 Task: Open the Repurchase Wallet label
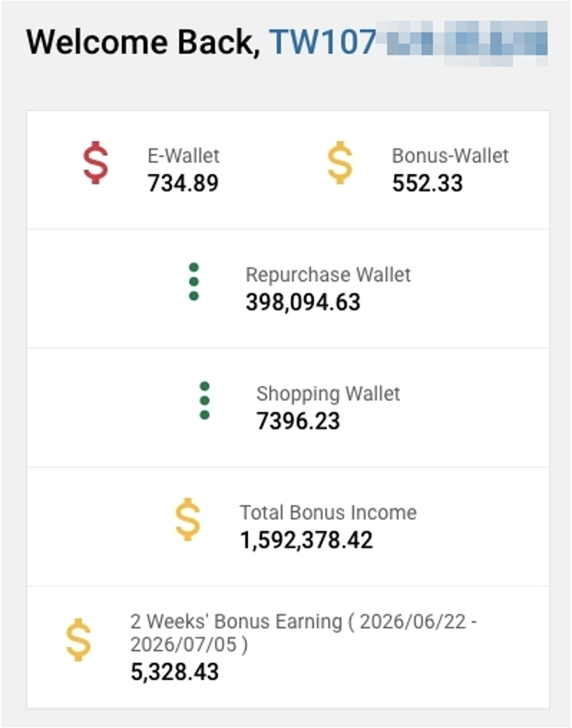pyautogui.click(x=328, y=274)
